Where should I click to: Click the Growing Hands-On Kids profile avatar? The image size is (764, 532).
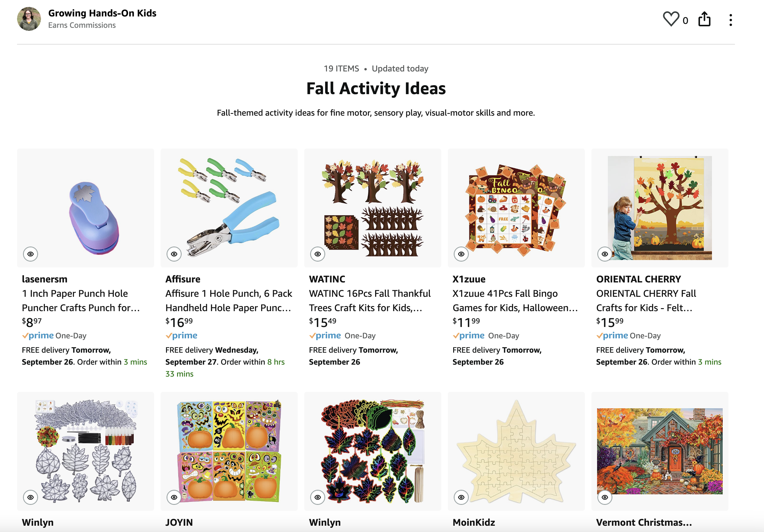click(29, 19)
